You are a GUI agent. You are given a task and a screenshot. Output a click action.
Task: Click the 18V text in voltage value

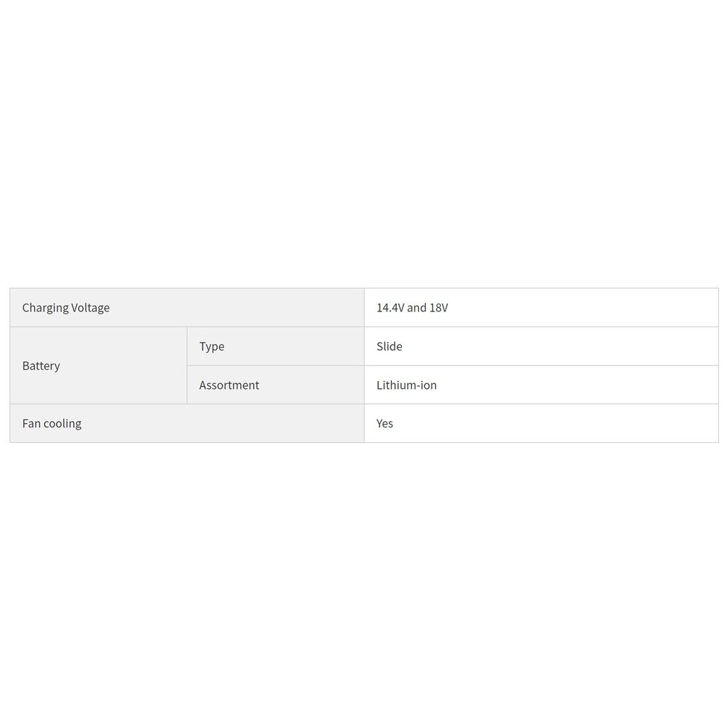pos(439,308)
